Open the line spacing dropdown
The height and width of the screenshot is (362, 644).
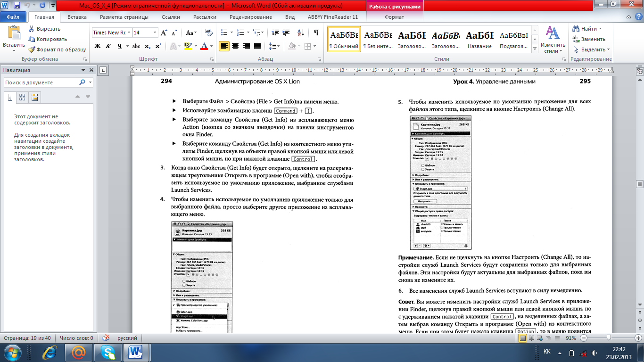tap(274, 46)
